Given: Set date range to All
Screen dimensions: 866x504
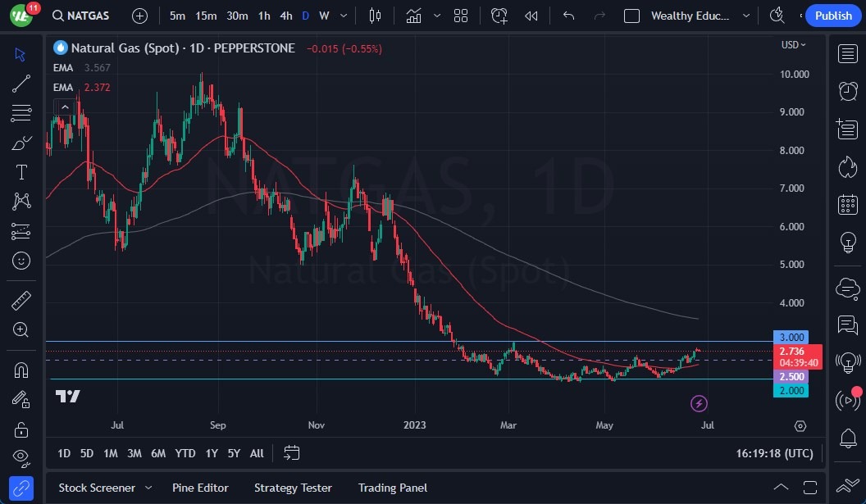Looking at the screenshot, I should coord(257,453).
